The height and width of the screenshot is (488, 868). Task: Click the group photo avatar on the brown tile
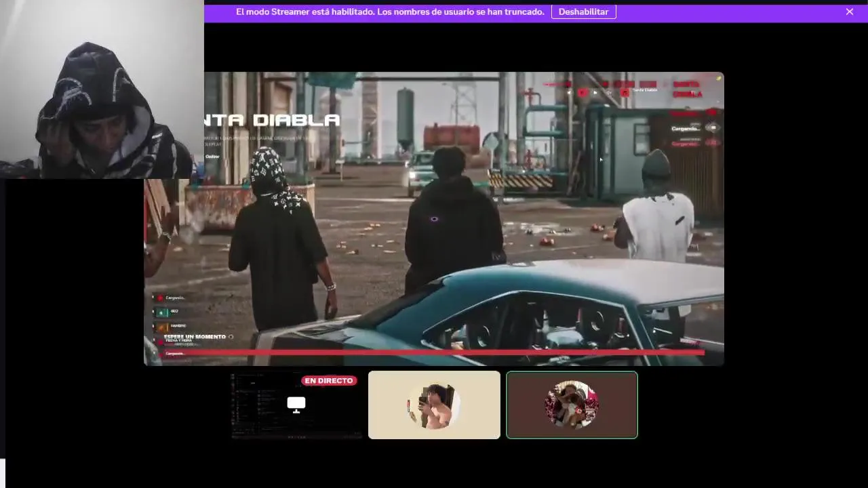pyautogui.click(x=572, y=405)
